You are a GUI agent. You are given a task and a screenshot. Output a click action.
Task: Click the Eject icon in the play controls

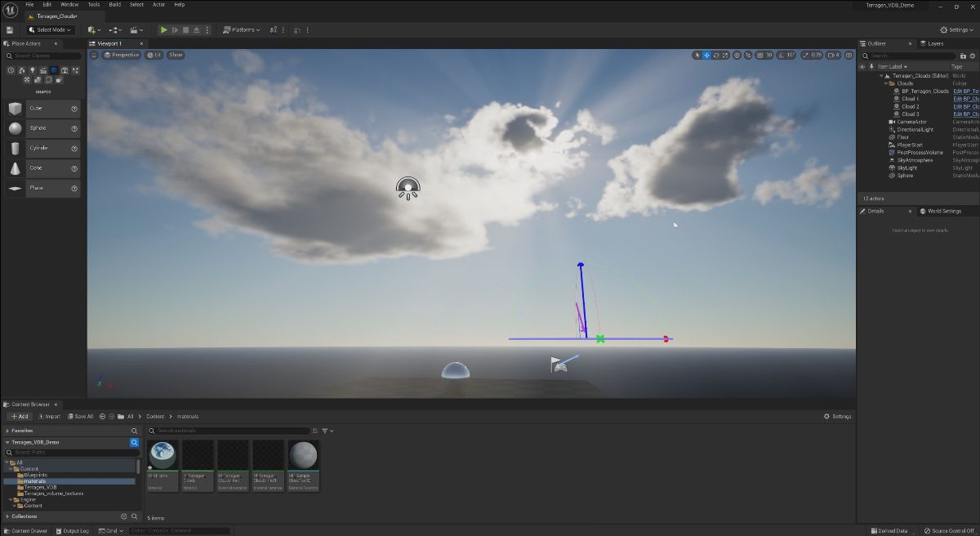(196, 30)
